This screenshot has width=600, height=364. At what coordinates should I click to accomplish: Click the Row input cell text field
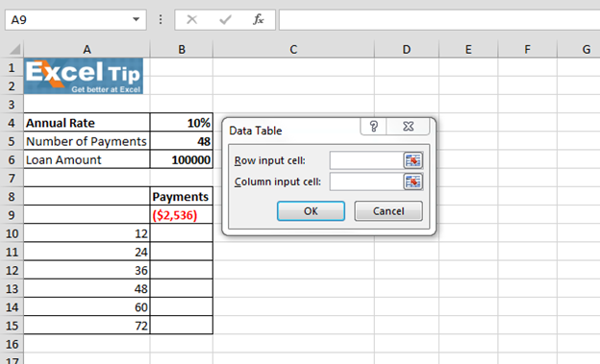pos(366,160)
